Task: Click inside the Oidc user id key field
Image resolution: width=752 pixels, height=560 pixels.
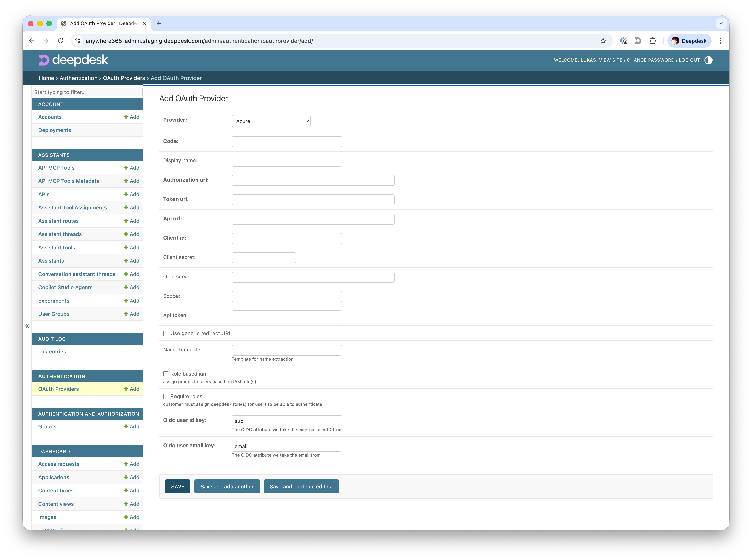Action: [286, 420]
